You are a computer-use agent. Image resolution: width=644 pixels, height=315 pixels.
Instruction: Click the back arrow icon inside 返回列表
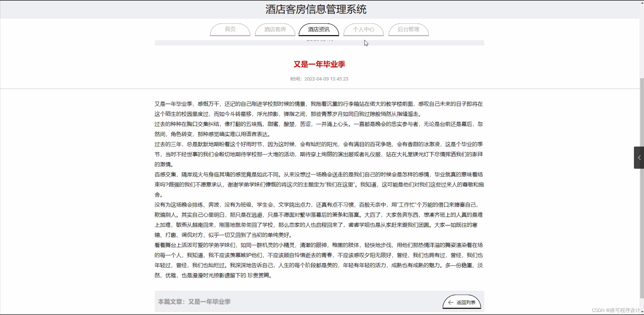coord(450,302)
